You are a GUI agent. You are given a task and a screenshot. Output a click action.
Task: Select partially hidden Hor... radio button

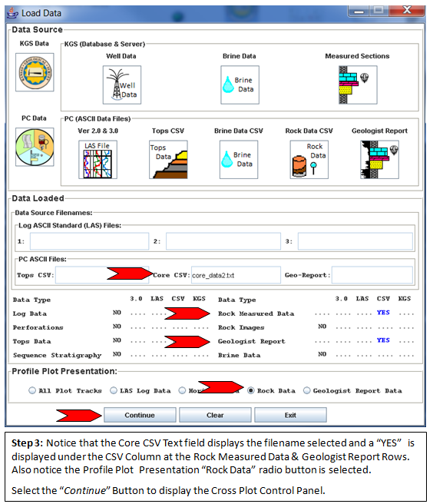pyautogui.click(x=182, y=390)
